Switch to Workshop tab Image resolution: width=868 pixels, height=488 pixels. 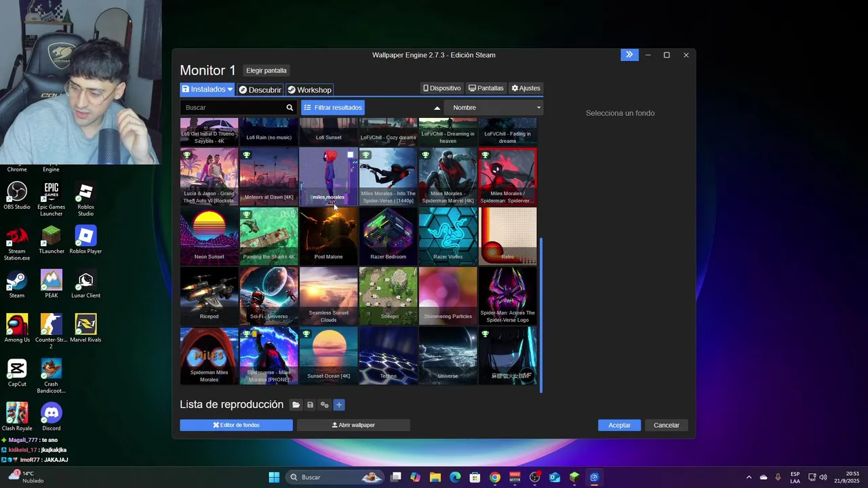(x=309, y=89)
